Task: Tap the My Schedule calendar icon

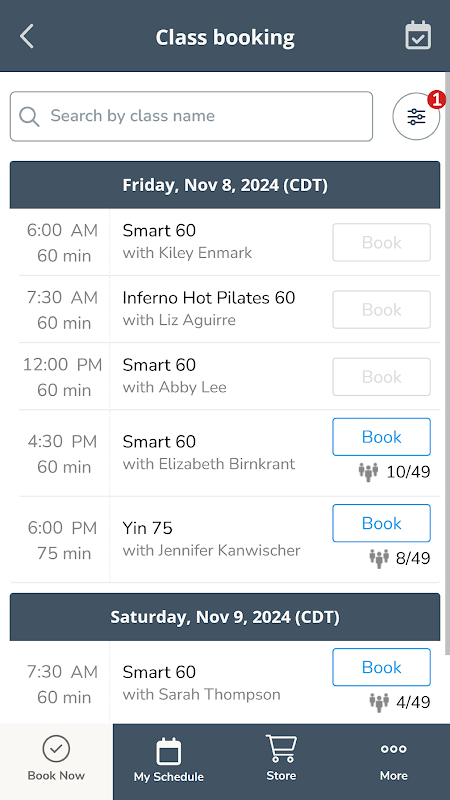Action: coord(168,751)
